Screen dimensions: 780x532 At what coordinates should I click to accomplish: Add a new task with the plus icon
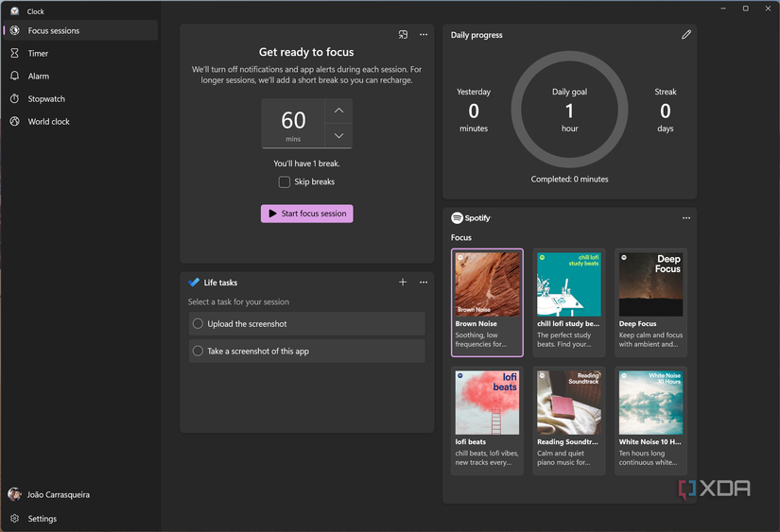tap(403, 283)
